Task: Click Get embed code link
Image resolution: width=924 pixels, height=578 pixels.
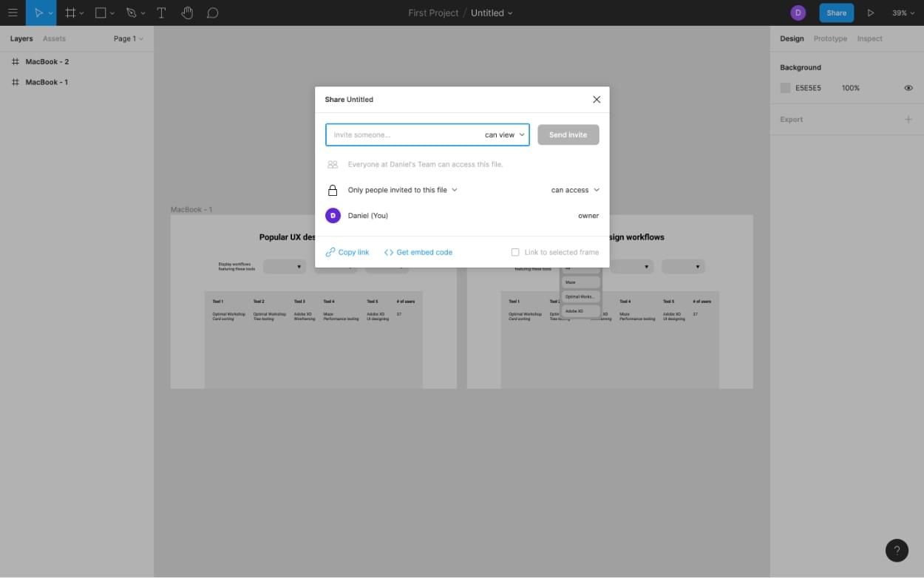Action: click(x=418, y=252)
